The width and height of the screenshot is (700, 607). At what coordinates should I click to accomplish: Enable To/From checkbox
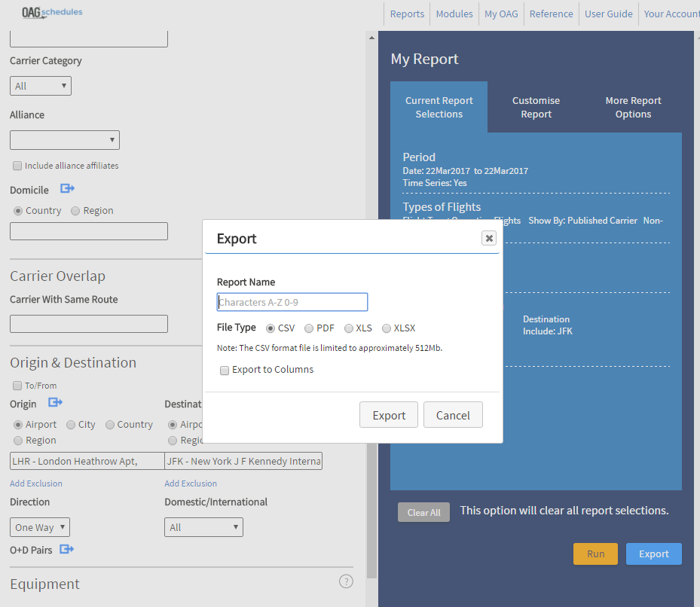pos(17,385)
